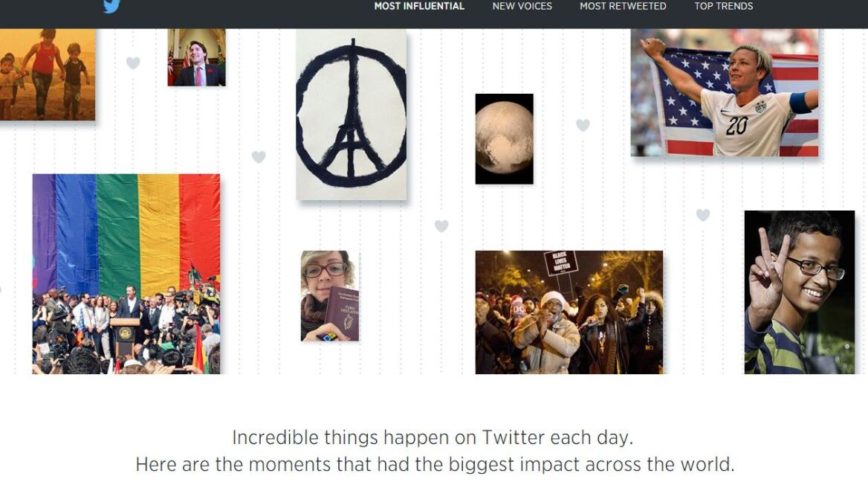Go to the Most Retweeted section

(623, 6)
